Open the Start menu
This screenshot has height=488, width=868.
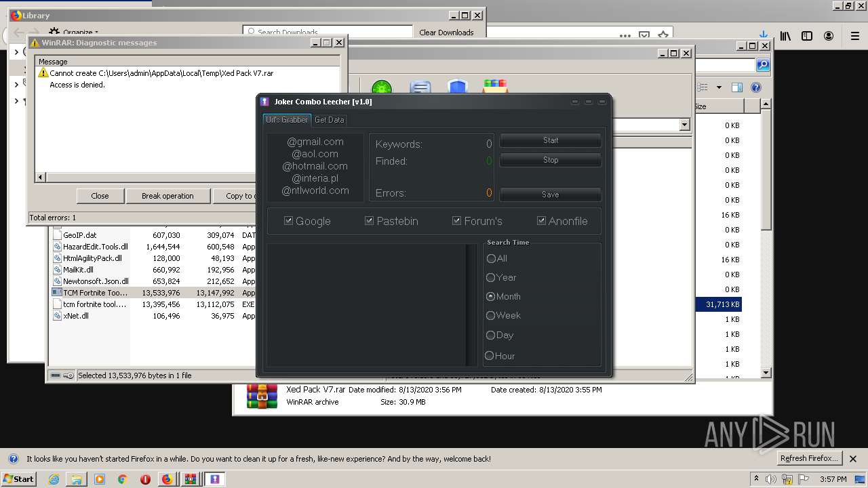click(x=18, y=479)
